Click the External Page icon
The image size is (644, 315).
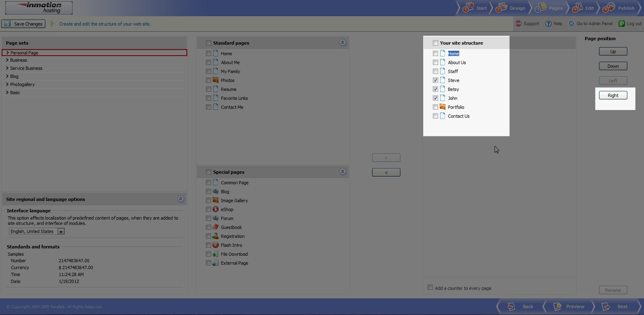pos(216,263)
